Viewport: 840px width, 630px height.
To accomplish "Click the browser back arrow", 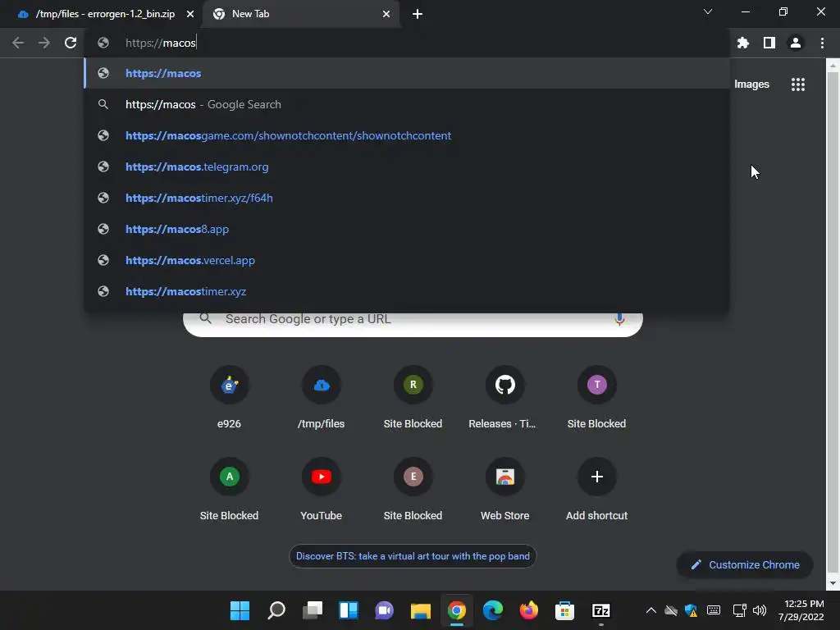I will (x=18, y=43).
